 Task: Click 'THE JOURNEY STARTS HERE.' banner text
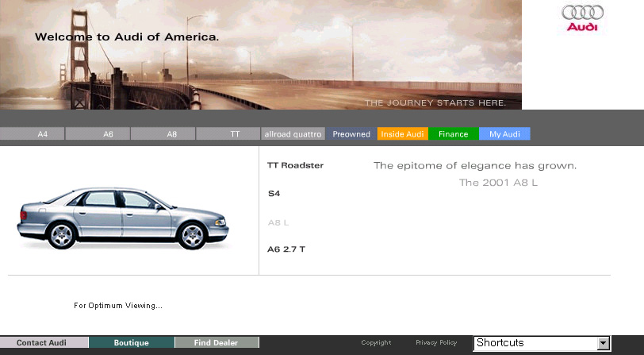pyautogui.click(x=435, y=102)
